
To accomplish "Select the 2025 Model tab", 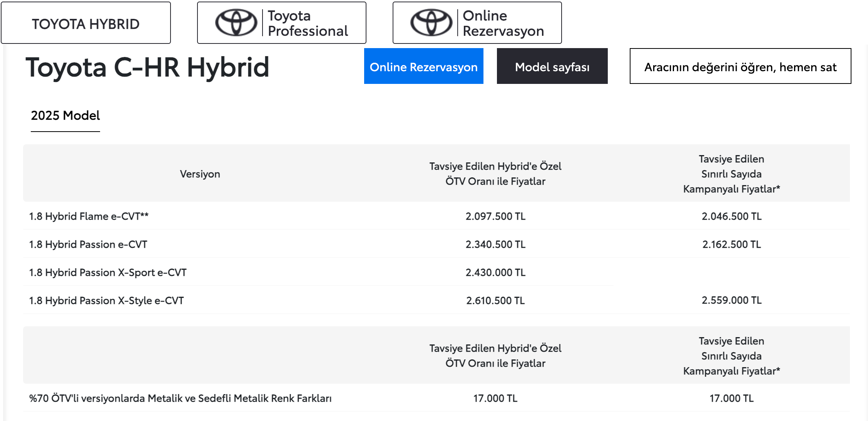I will [x=65, y=115].
